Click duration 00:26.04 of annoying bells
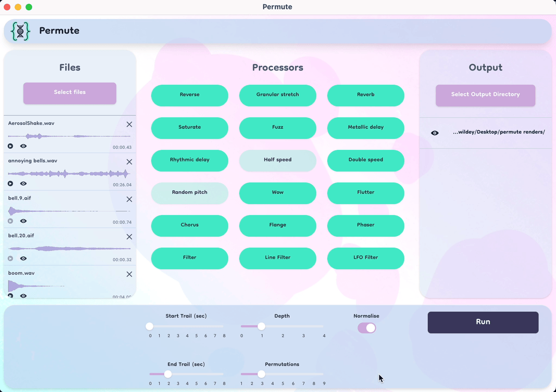The height and width of the screenshot is (392, 556). tap(122, 185)
